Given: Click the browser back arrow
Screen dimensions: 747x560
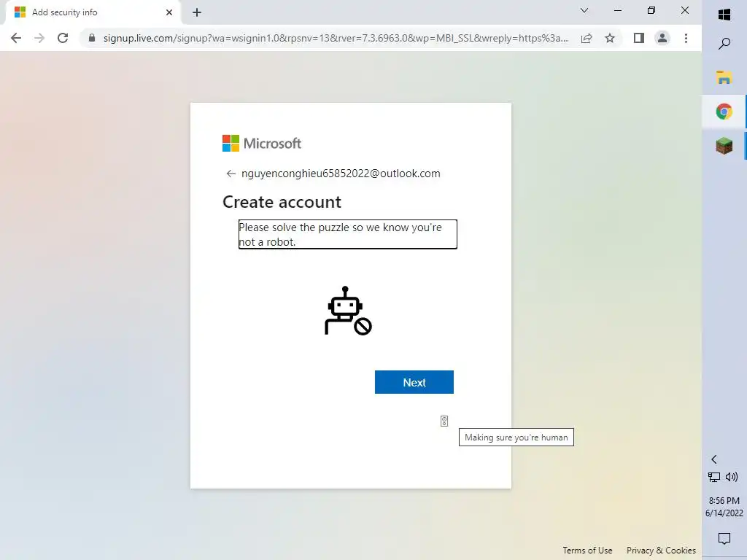Looking at the screenshot, I should point(16,38).
